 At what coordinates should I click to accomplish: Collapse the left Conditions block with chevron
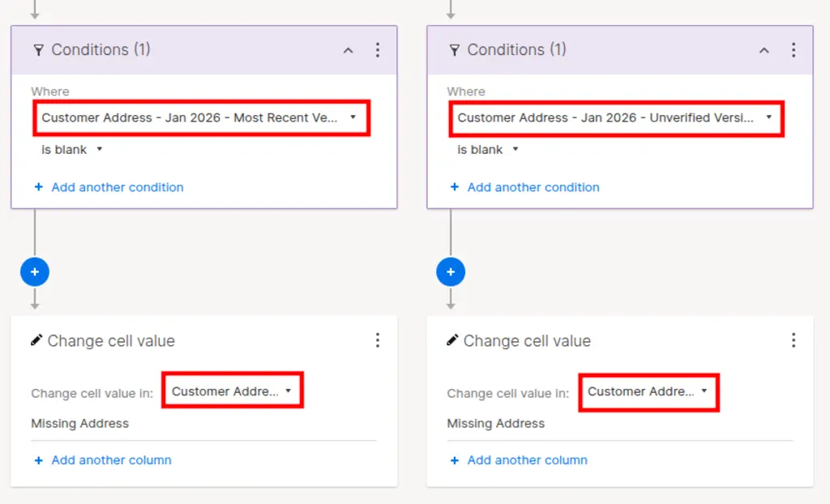pos(348,50)
